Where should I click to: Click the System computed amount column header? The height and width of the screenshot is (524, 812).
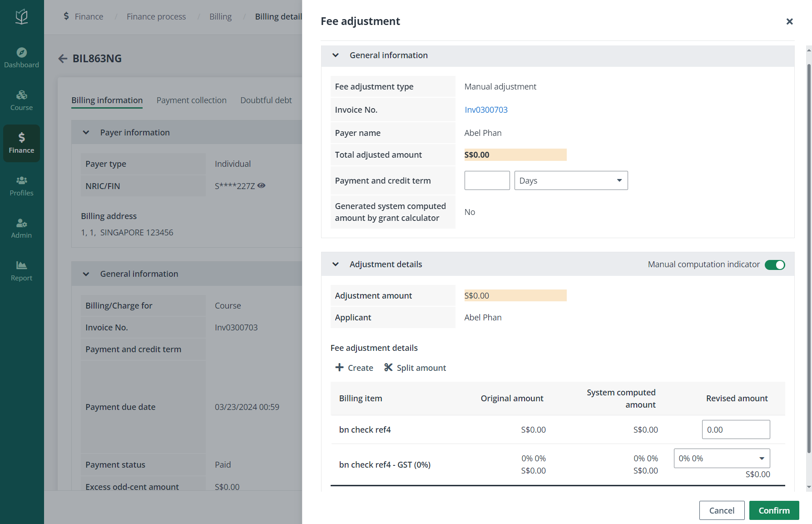tap(621, 399)
